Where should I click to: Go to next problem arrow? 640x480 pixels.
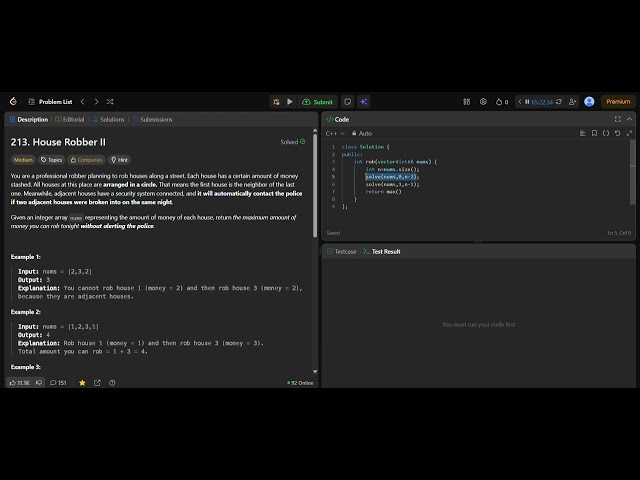pyautogui.click(x=96, y=102)
